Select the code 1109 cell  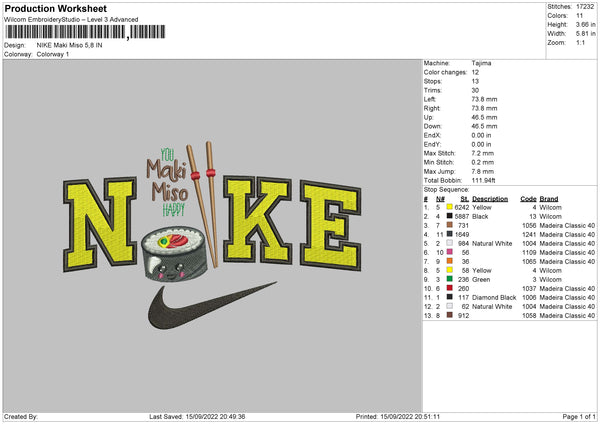coord(529,252)
